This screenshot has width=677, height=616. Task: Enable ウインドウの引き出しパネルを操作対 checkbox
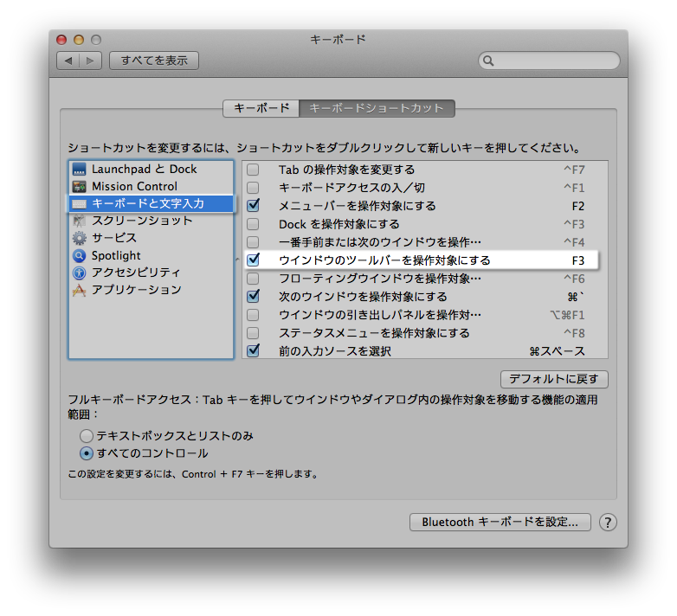point(253,315)
